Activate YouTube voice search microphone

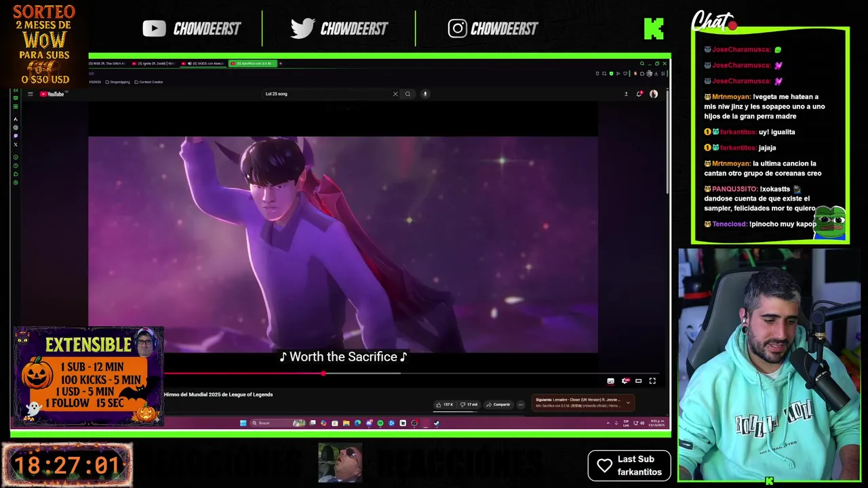pyautogui.click(x=425, y=94)
